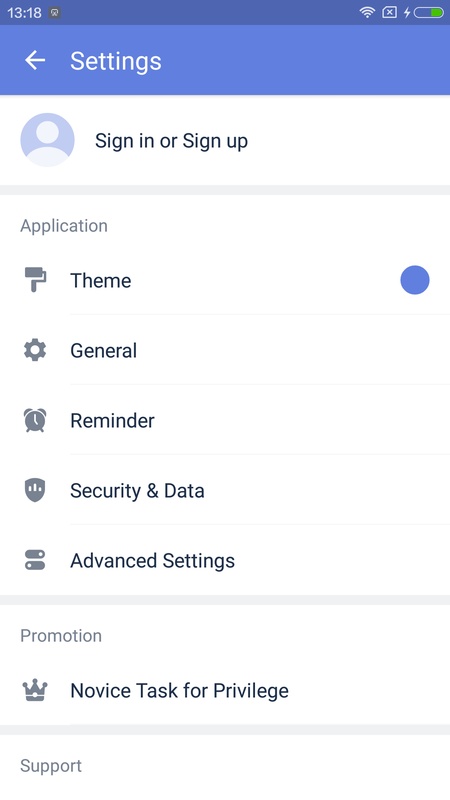
Task: Click the alarm clock Reminder icon
Action: tap(35, 420)
